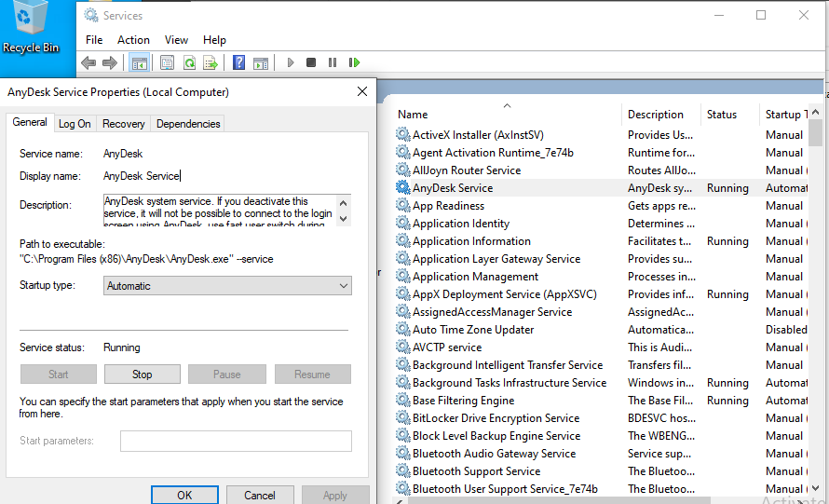This screenshot has height=504, width=829.
Task: Select Block Level Backup Engine Service row
Action: 602,436
